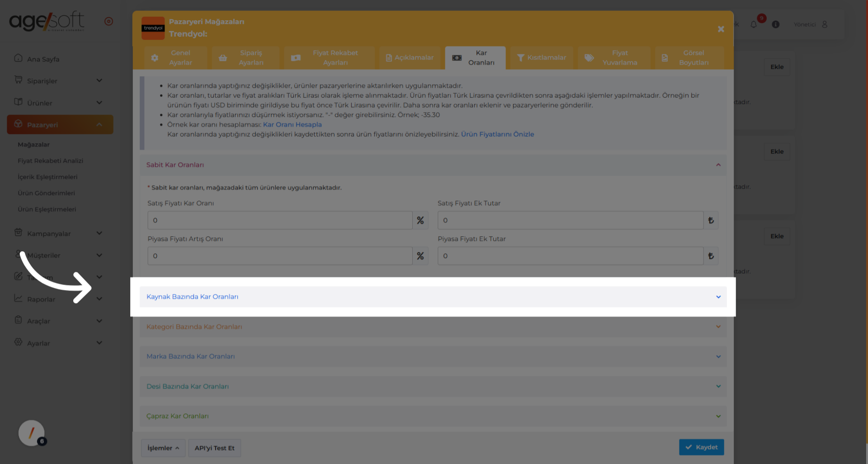
Task: Collapse Pazaryeri menu chevron
Action: pyautogui.click(x=99, y=124)
